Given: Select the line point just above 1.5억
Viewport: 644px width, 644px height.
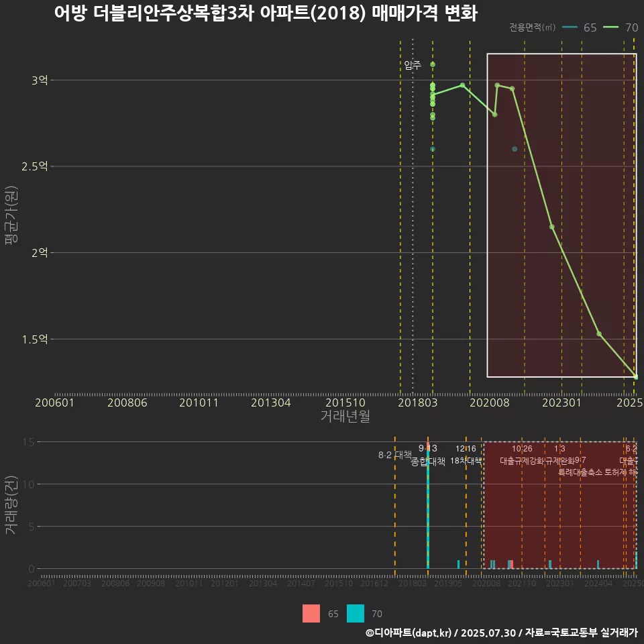Looking at the screenshot, I should [x=599, y=334].
